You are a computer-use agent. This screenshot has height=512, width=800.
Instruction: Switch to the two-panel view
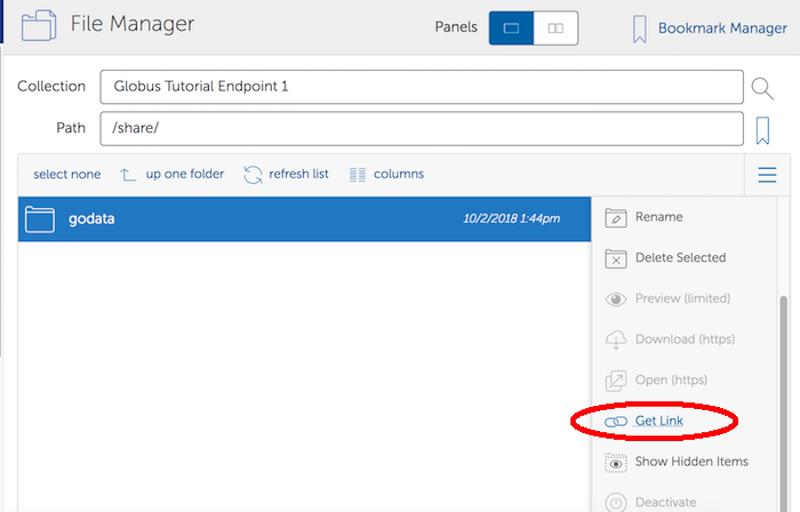tap(556, 28)
